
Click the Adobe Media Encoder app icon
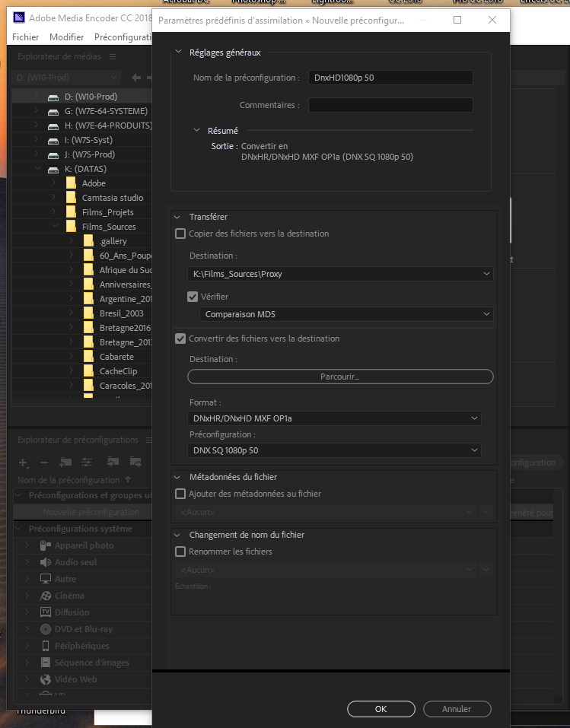click(x=18, y=17)
